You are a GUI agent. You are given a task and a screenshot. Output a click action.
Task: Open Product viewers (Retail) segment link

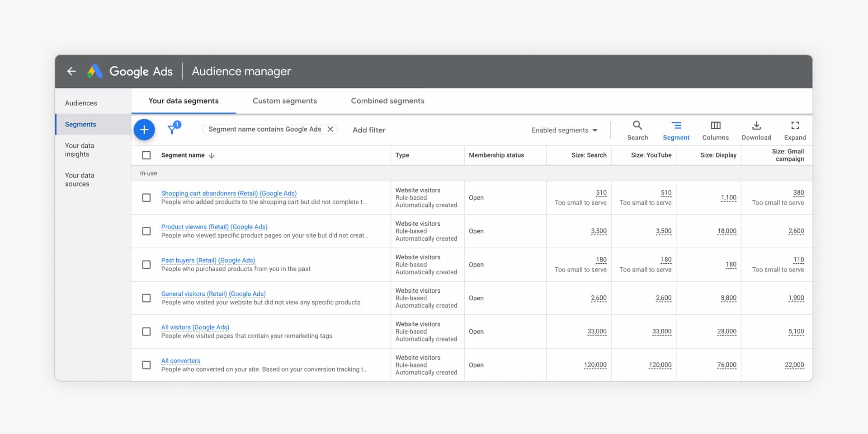tap(214, 227)
